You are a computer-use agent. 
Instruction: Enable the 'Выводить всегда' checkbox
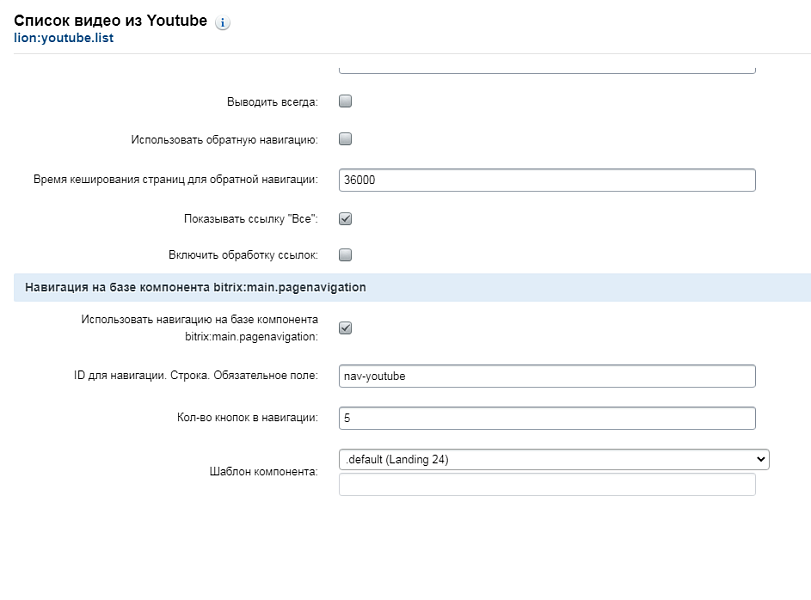345,101
